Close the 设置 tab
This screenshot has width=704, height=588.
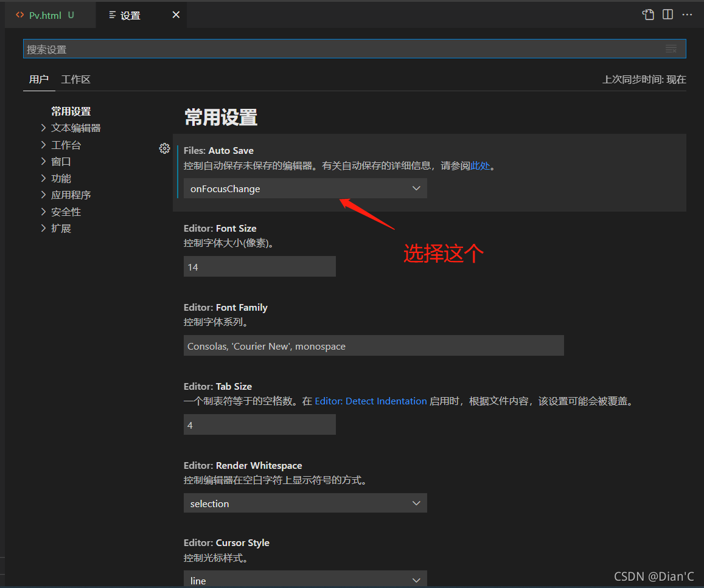pos(176,15)
